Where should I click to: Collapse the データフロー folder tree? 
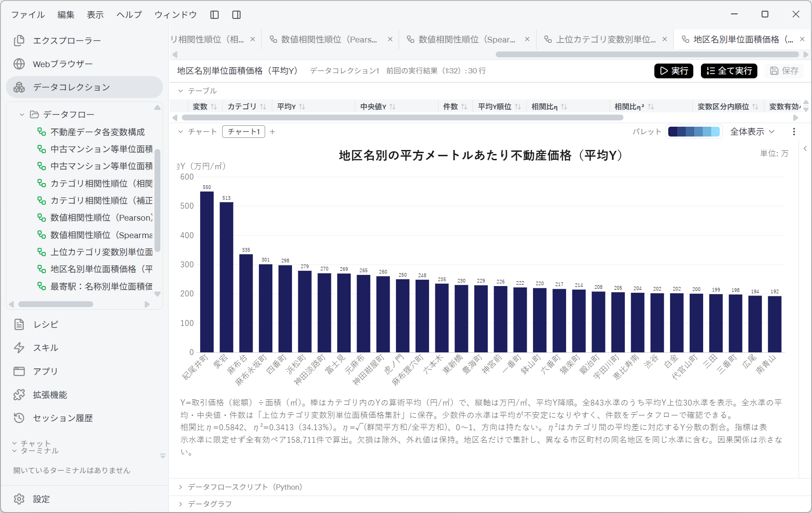tap(22, 115)
